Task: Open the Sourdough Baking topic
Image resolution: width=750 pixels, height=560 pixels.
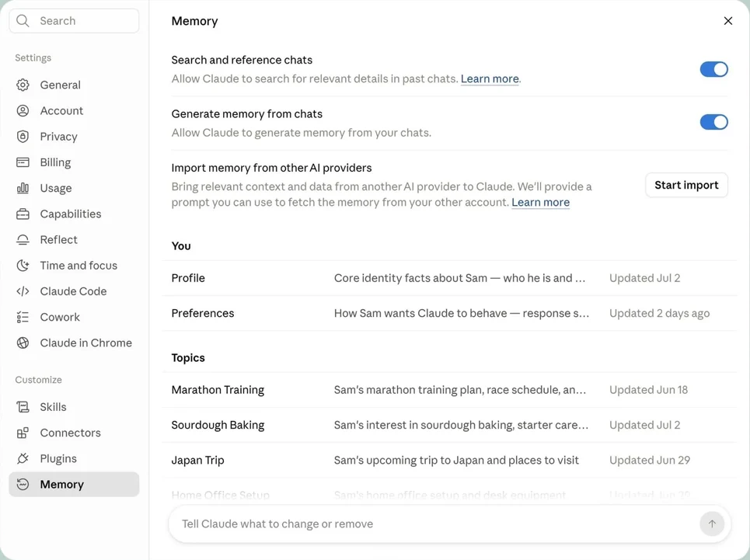Action: 449,425
